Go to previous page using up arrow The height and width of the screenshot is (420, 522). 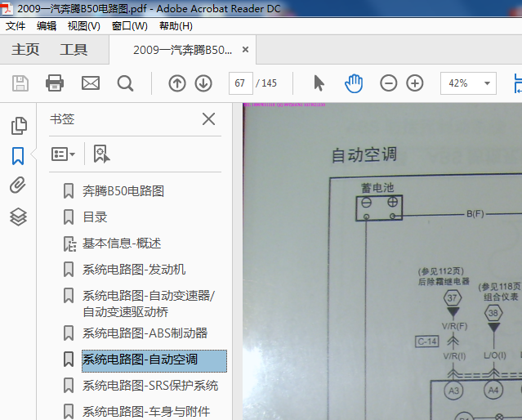coord(176,83)
